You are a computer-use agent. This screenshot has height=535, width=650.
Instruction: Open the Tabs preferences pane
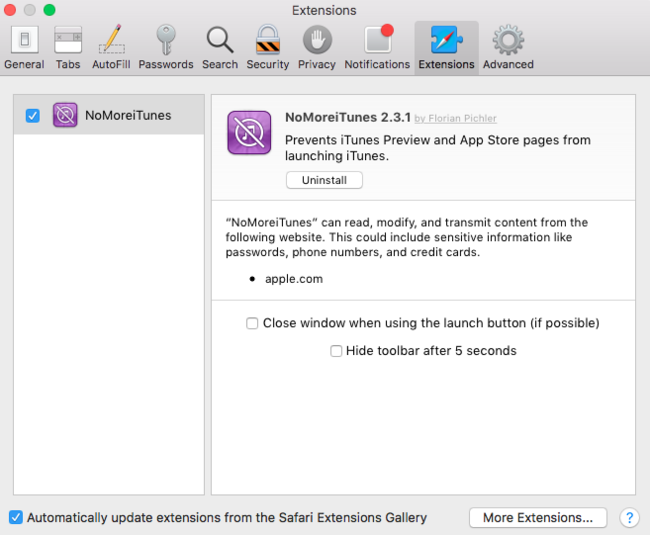tap(68, 48)
